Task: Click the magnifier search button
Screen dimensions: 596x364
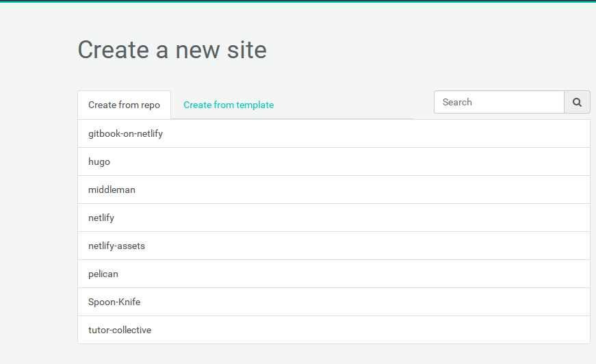Action: (577, 102)
